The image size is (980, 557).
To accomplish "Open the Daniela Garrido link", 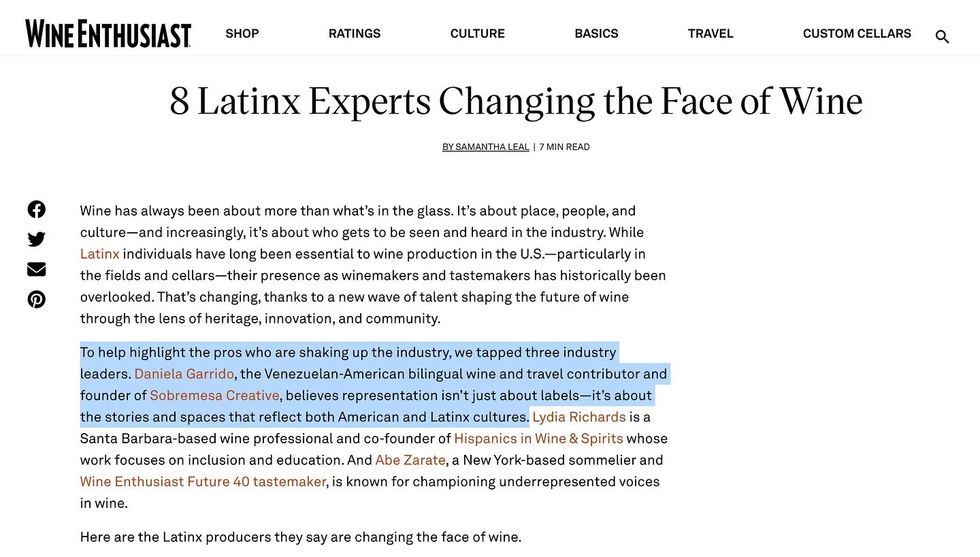I will coord(184,374).
